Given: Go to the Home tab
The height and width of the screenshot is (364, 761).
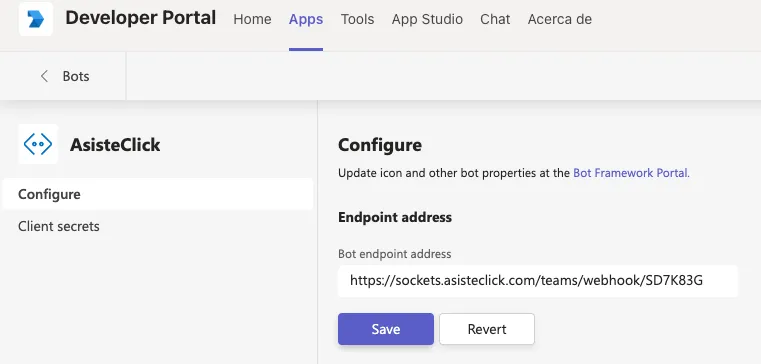Looking at the screenshot, I should point(252,19).
